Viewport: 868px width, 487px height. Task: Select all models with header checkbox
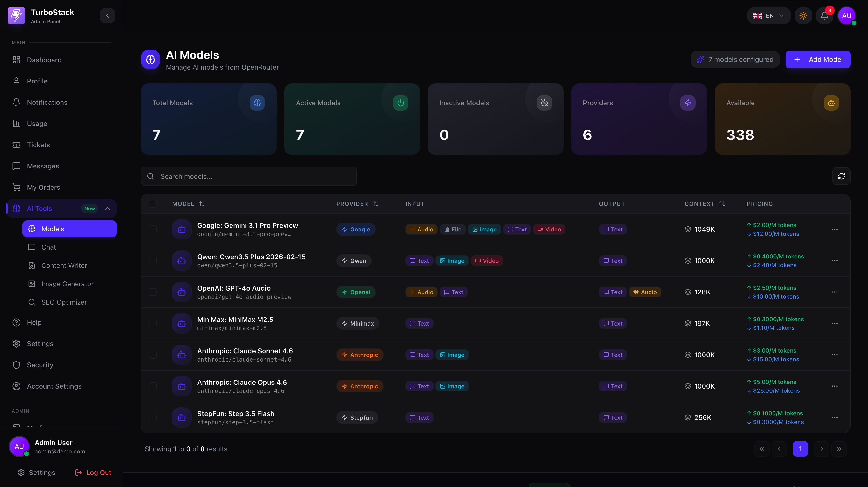pos(153,204)
